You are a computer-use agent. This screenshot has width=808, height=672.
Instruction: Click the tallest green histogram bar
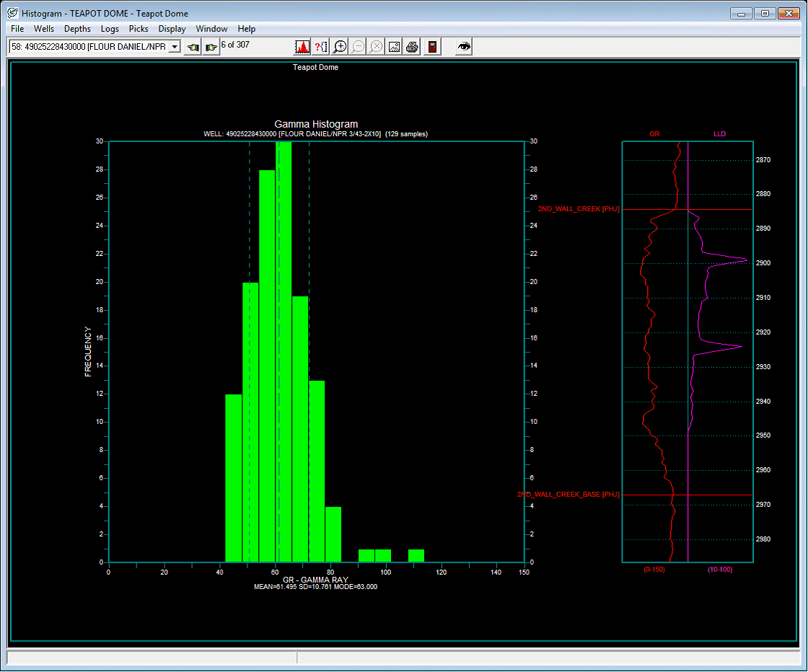tap(284, 352)
